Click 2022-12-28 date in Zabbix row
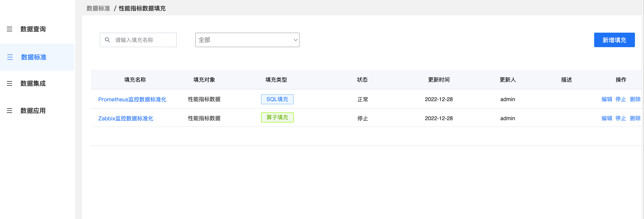The height and width of the screenshot is (219, 644). click(x=439, y=118)
